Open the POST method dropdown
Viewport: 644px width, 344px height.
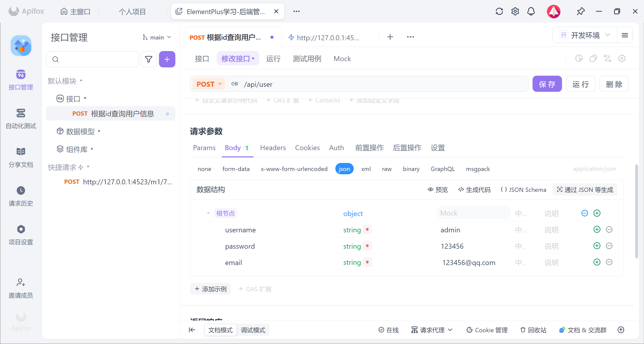209,84
